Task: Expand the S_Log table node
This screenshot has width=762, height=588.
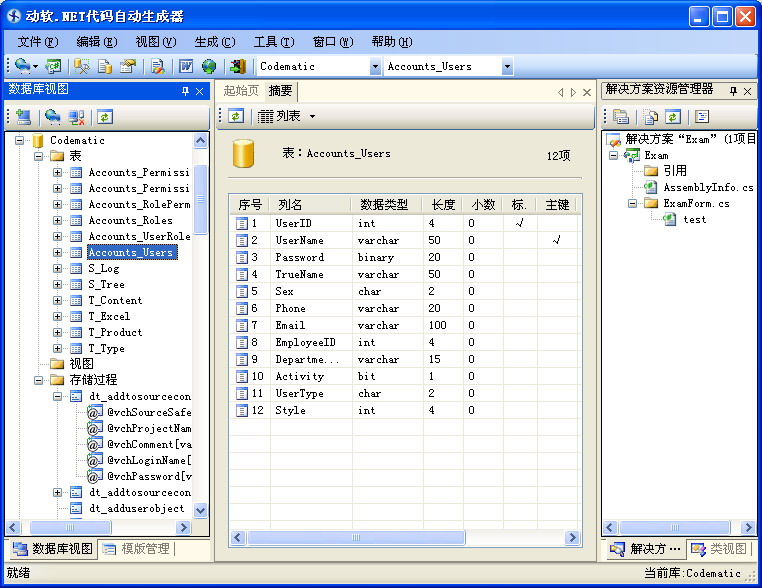Action: pos(57,269)
